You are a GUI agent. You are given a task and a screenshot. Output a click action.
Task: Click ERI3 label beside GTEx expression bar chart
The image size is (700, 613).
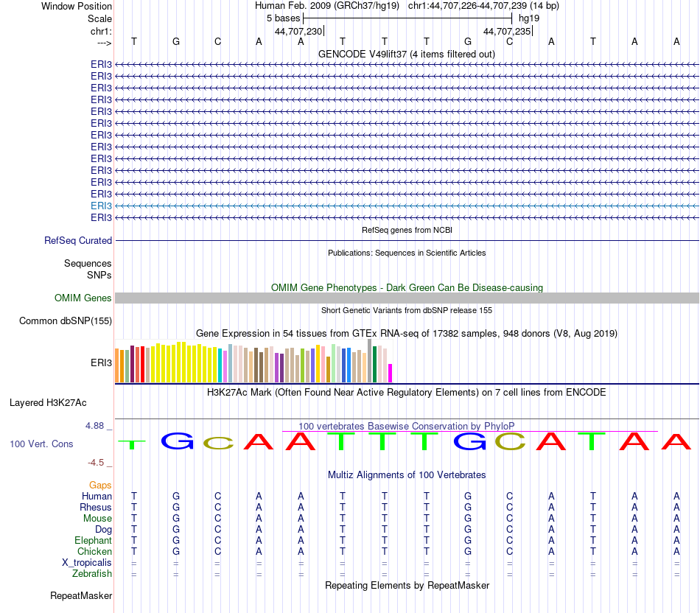point(101,362)
